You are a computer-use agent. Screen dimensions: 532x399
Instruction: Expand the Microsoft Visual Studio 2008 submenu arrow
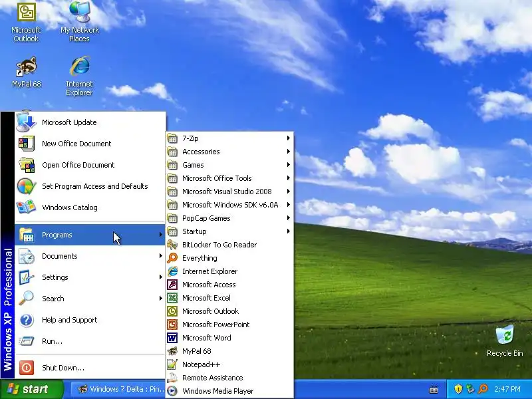(x=289, y=192)
